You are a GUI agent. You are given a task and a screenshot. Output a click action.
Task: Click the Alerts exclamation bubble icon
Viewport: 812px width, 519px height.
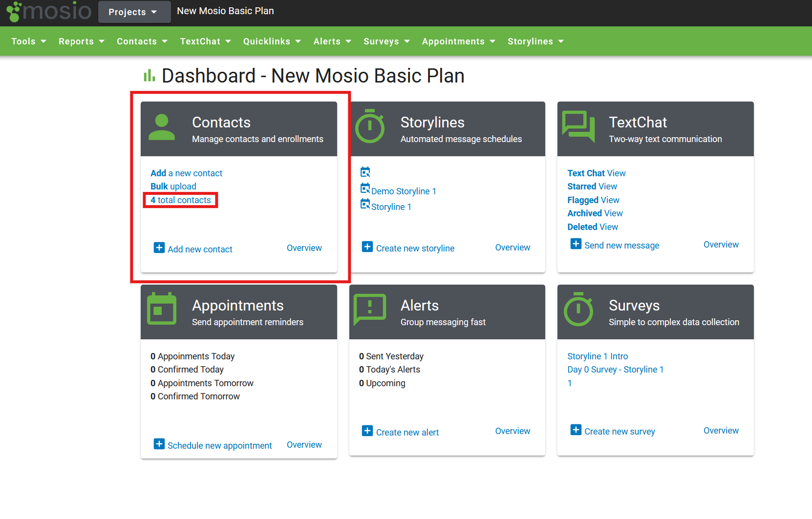coord(370,310)
